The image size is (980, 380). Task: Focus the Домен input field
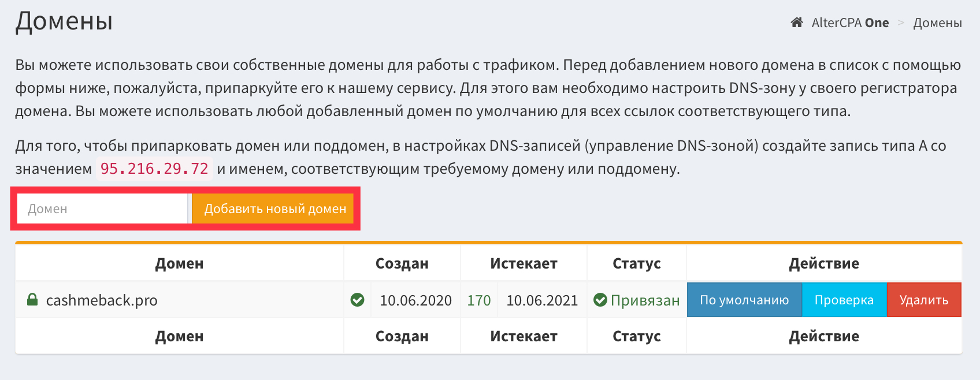102,208
